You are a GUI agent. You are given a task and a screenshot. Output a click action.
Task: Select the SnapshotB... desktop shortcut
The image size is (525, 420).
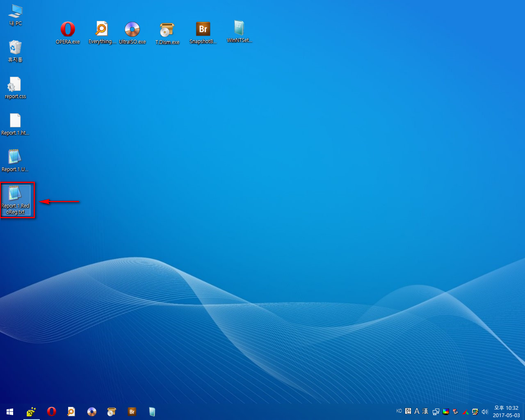(x=203, y=33)
